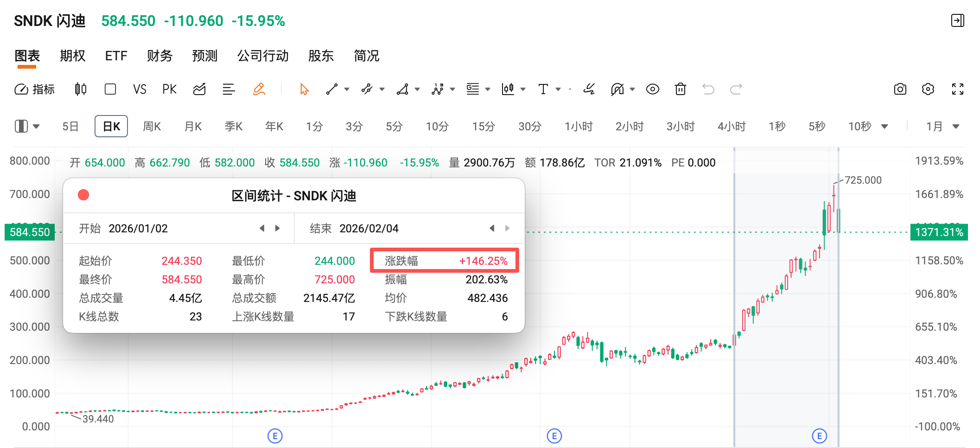Image resolution: width=980 pixels, height=448 pixels.
Task: Click the horizontal lines list icon
Action: (x=229, y=89)
